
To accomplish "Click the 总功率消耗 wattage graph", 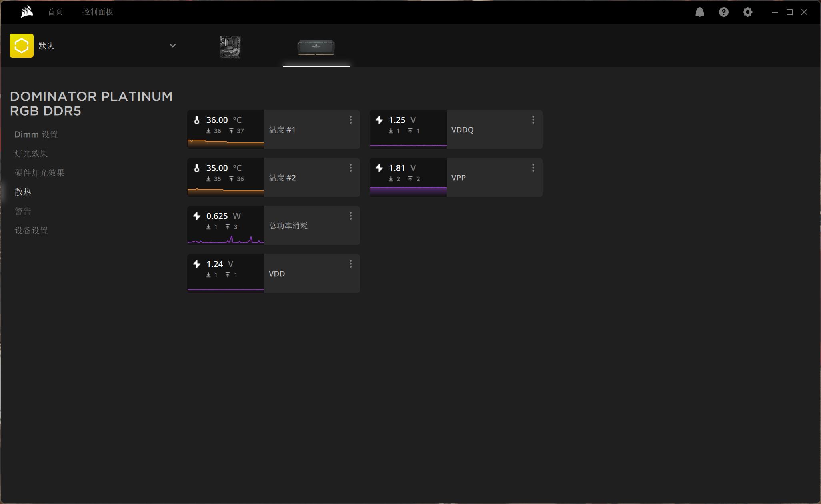I will coord(226,238).
